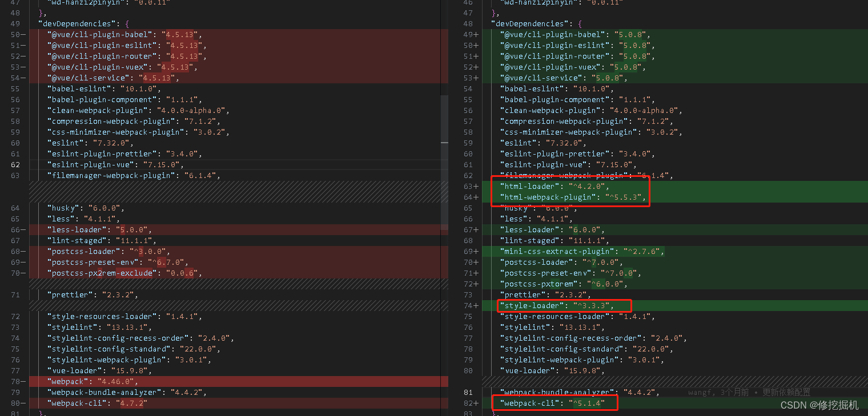Screen dimensions: 868x416
Task: Click the removed "webpack": "4.46.0" line
Action: 239,382
